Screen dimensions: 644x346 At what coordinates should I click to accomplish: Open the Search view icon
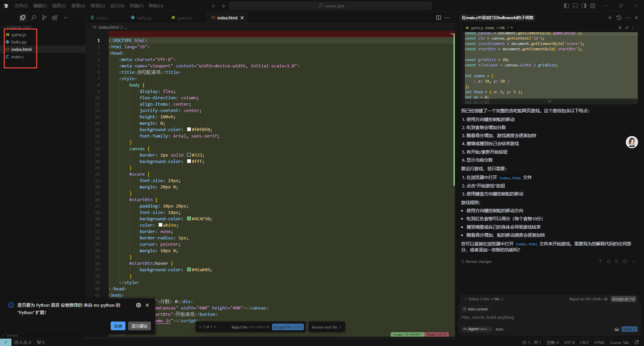pos(34,17)
